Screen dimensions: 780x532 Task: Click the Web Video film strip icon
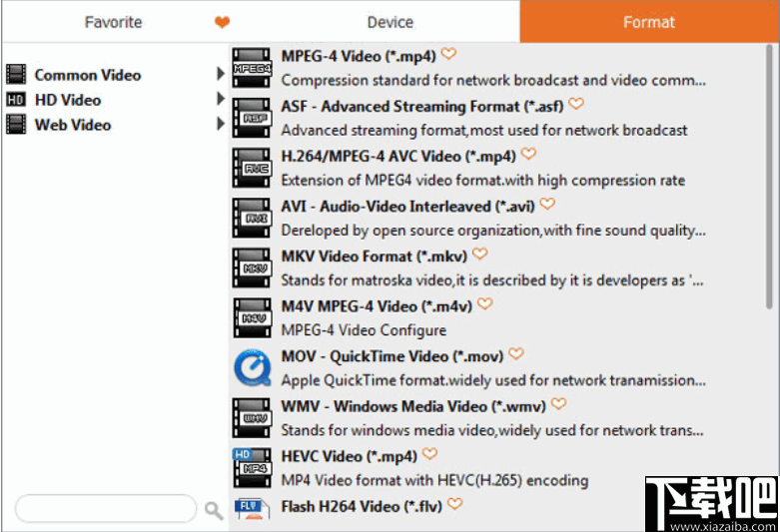16,125
